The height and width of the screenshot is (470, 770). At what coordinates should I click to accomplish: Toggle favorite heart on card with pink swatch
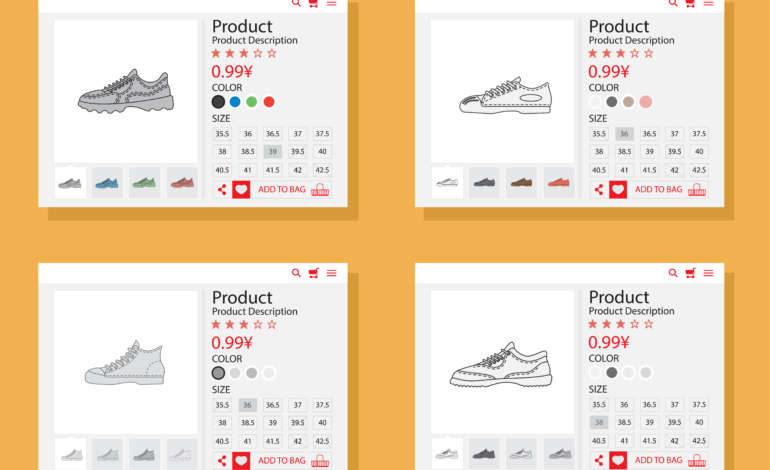(618, 190)
